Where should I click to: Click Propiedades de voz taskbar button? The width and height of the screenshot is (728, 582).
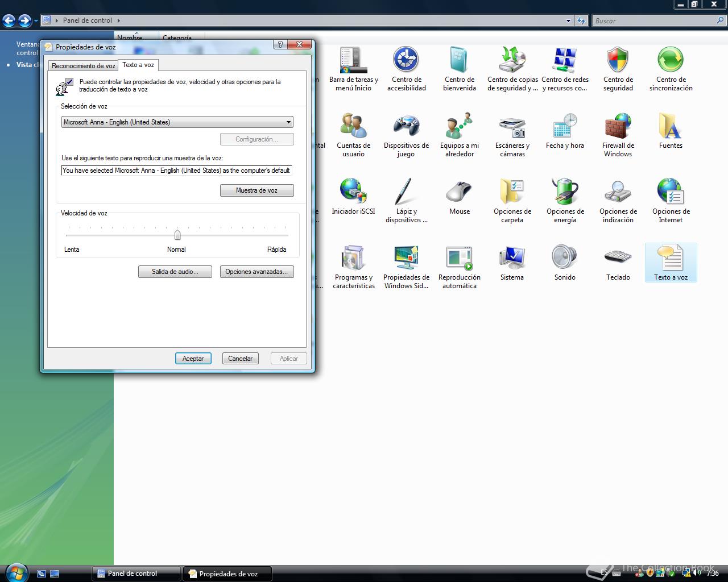[227, 573]
